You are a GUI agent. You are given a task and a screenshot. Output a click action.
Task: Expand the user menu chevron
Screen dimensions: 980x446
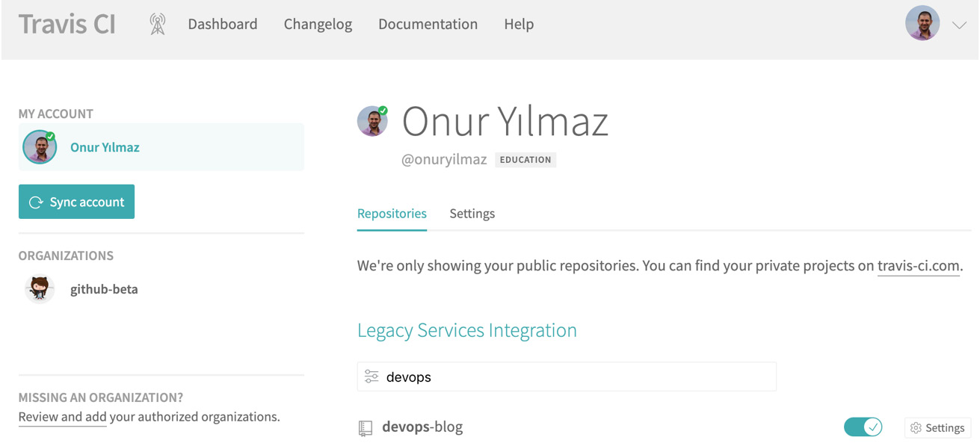pyautogui.click(x=959, y=25)
